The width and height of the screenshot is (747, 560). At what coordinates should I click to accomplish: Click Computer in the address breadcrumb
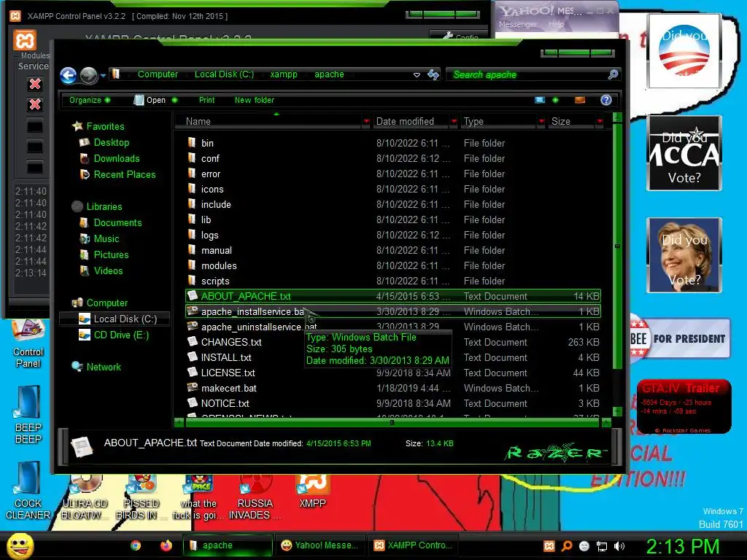point(158,74)
